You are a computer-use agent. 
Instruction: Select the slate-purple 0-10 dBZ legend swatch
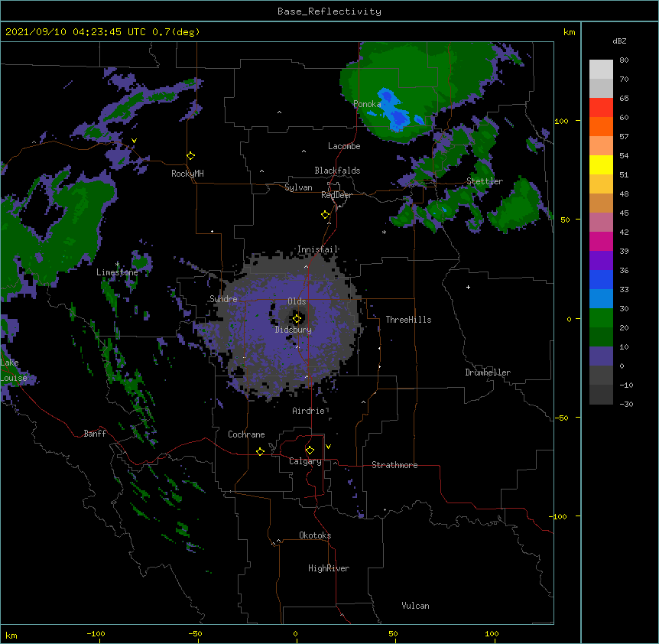coord(601,356)
